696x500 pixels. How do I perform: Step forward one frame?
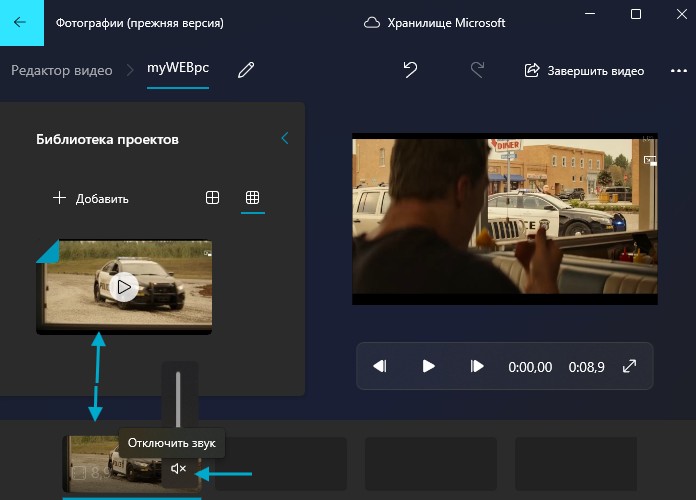pos(476,366)
